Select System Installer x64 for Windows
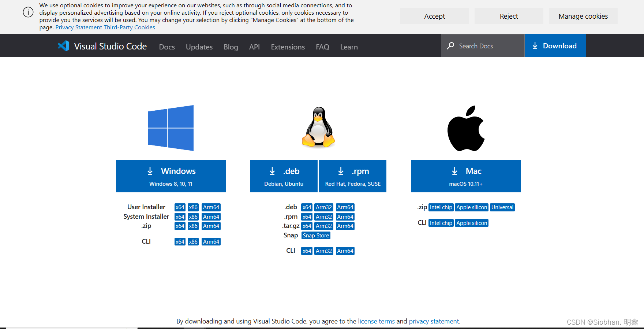This screenshot has height=329, width=644. (x=180, y=217)
